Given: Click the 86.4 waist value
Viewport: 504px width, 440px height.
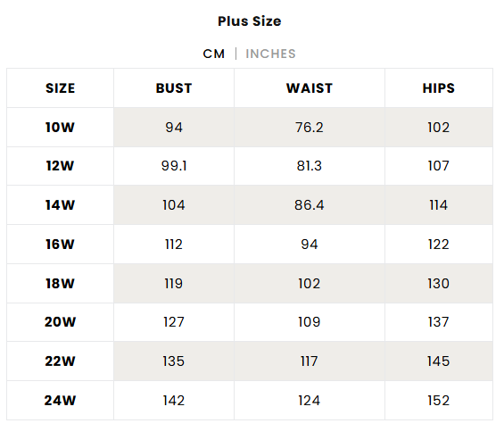Looking at the screenshot, I should [x=310, y=205].
